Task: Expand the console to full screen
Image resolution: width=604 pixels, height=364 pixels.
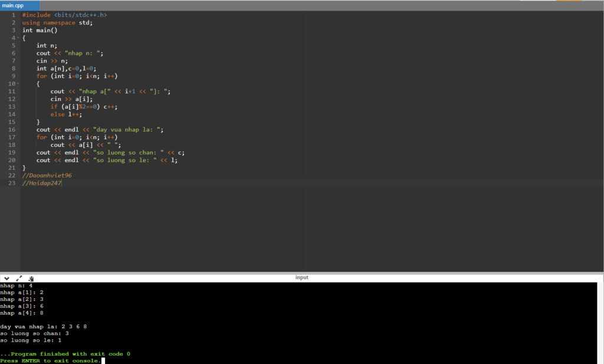Action: click(x=19, y=278)
